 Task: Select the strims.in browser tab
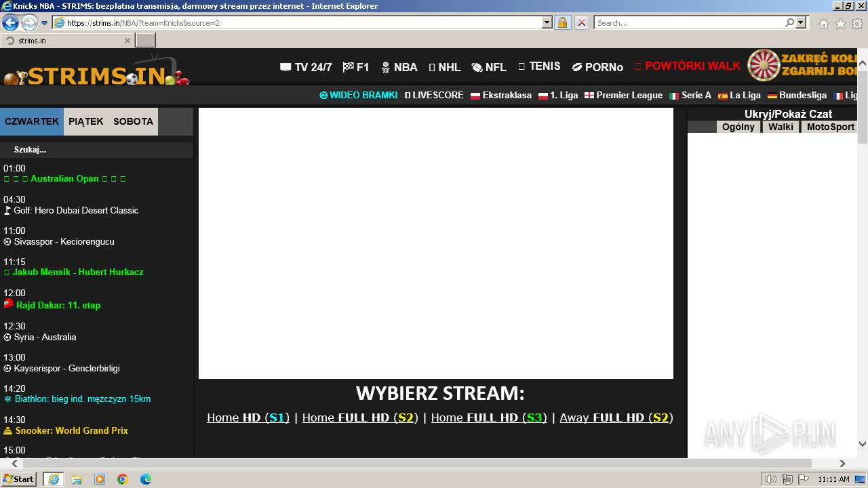tap(67, 41)
